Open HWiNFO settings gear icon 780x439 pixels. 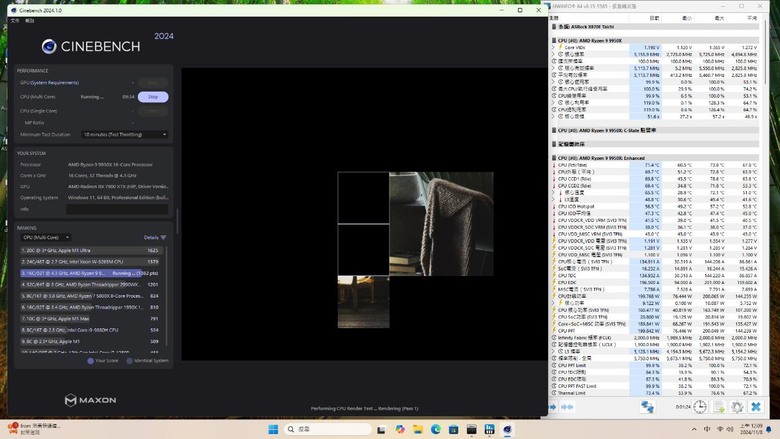737,407
